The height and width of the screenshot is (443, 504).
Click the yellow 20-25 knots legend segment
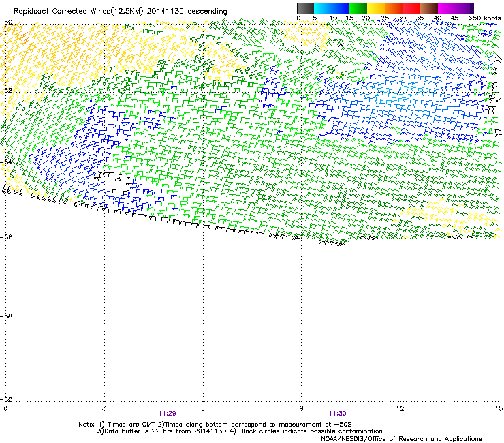point(376,8)
